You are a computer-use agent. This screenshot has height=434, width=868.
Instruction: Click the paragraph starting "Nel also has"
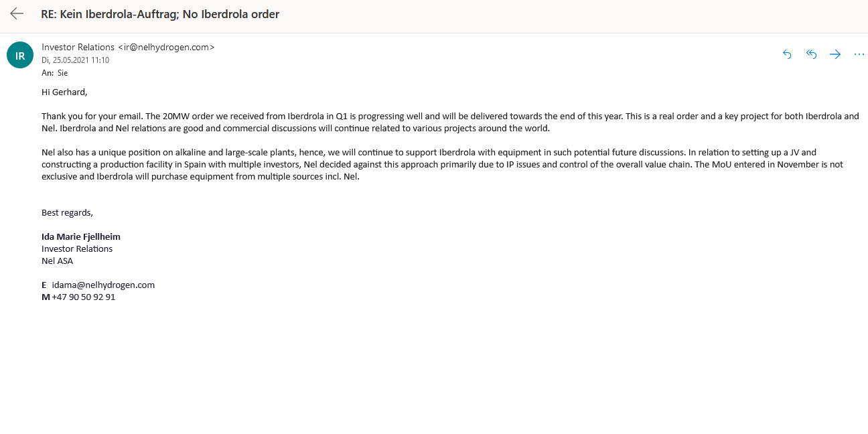pos(442,165)
